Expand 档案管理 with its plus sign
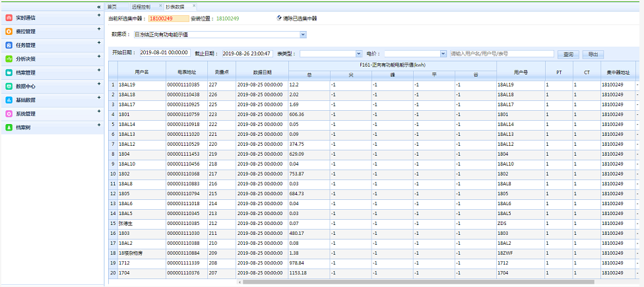This screenshot has height=287, width=644. pos(99,70)
